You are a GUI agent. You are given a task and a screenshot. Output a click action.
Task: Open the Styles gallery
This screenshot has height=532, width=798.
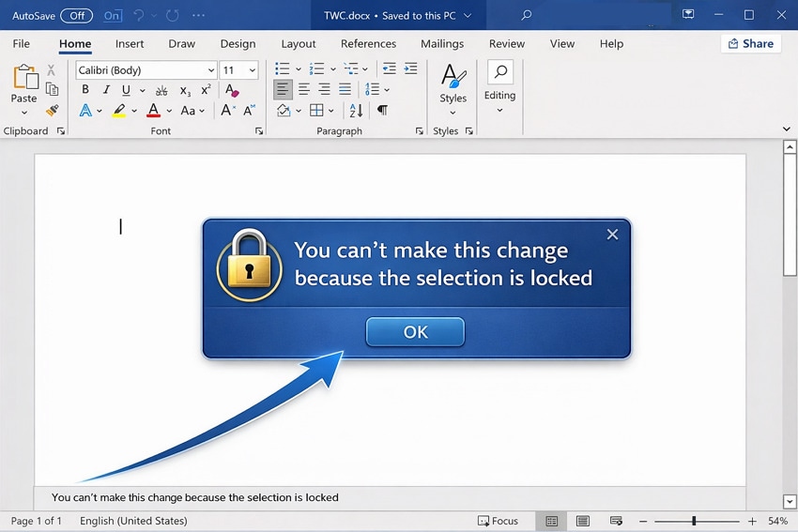click(453, 89)
